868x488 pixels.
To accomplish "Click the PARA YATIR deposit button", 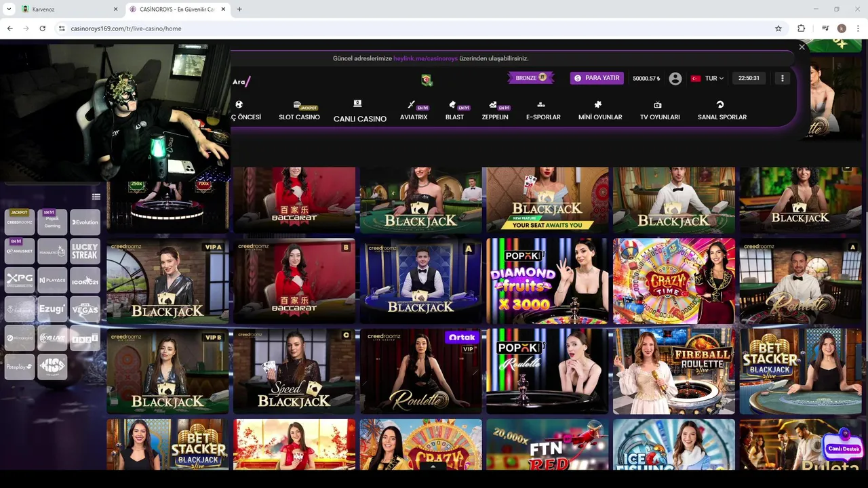I will click(x=597, y=78).
